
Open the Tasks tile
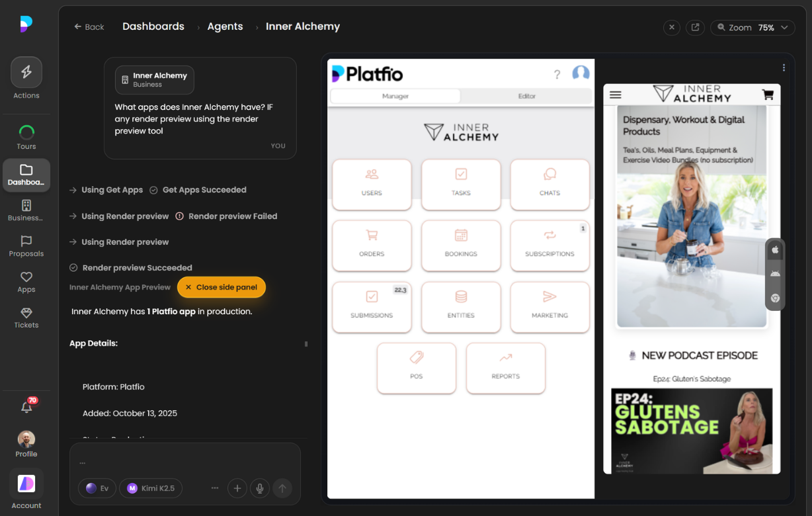pos(461,185)
